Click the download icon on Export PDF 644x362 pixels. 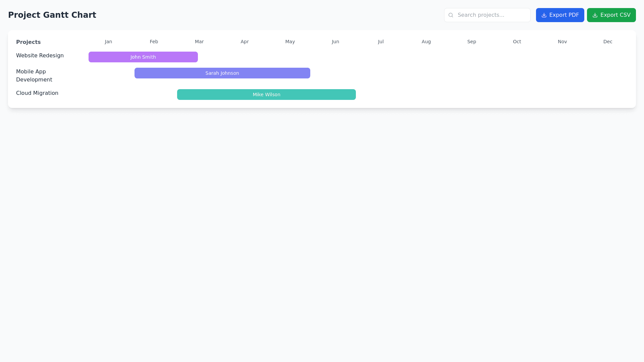[x=544, y=15]
